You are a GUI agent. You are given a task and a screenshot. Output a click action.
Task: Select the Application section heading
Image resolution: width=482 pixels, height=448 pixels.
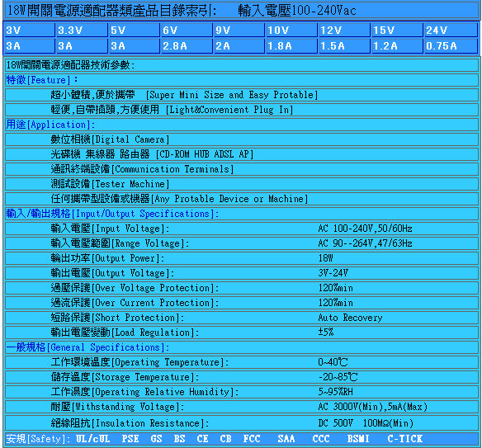click(x=50, y=125)
